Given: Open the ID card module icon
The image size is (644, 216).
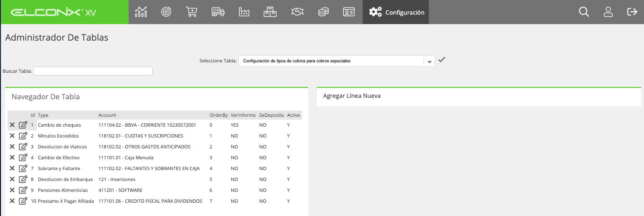Looking at the screenshot, I should [x=349, y=12].
